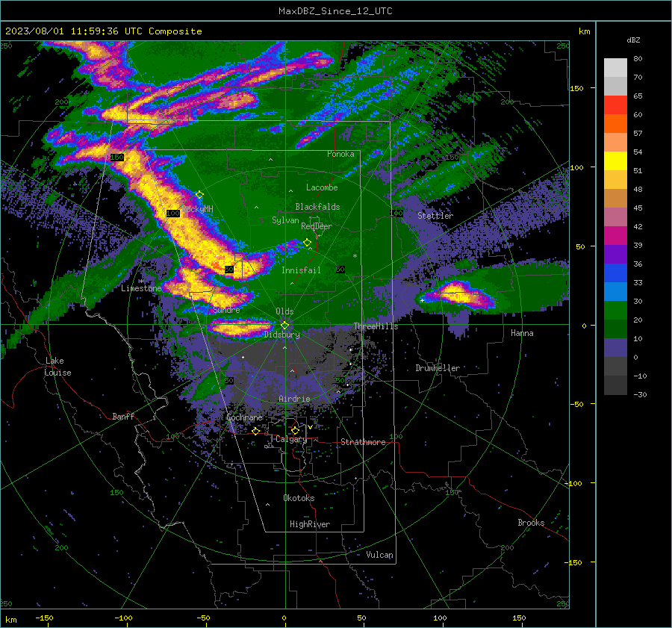The width and height of the screenshot is (672, 628).
Task: Click the Limestone label
Action: [x=141, y=288]
